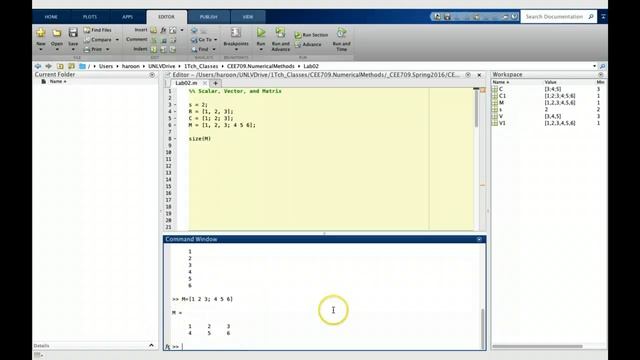Click the haroon folder in address path
Screen dimensions: 640x360
(131, 66)
